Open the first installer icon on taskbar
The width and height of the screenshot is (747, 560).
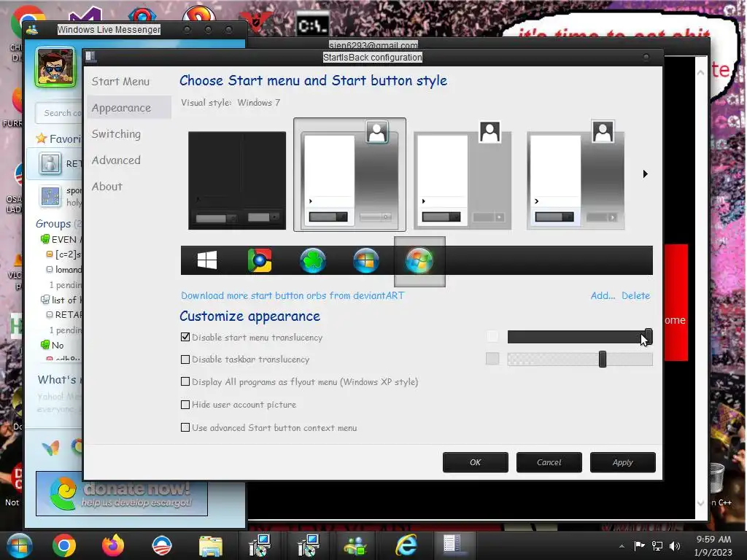[x=260, y=545]
